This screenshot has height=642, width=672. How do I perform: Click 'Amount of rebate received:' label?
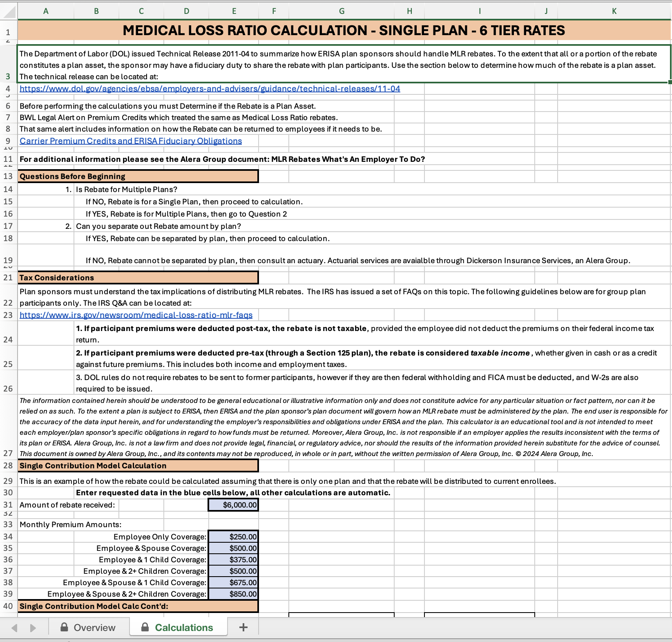(67, 505)
